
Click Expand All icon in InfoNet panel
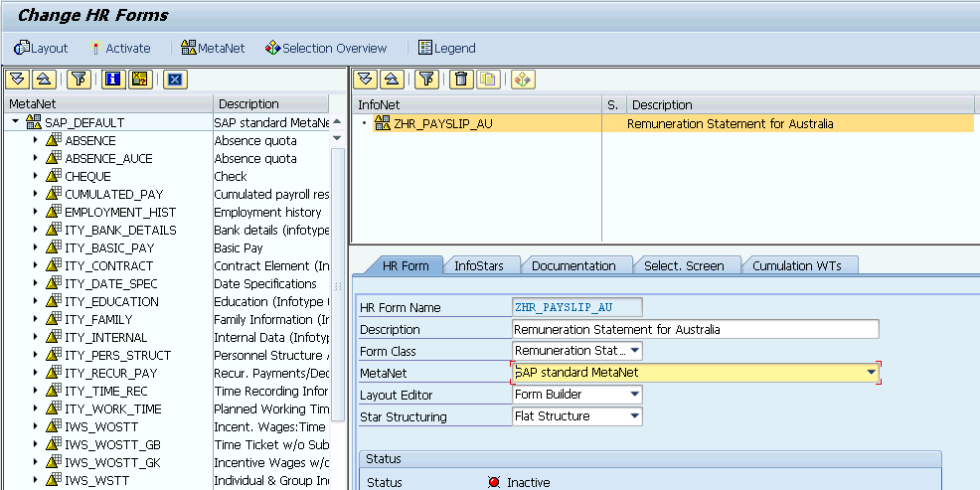[366, 80]
